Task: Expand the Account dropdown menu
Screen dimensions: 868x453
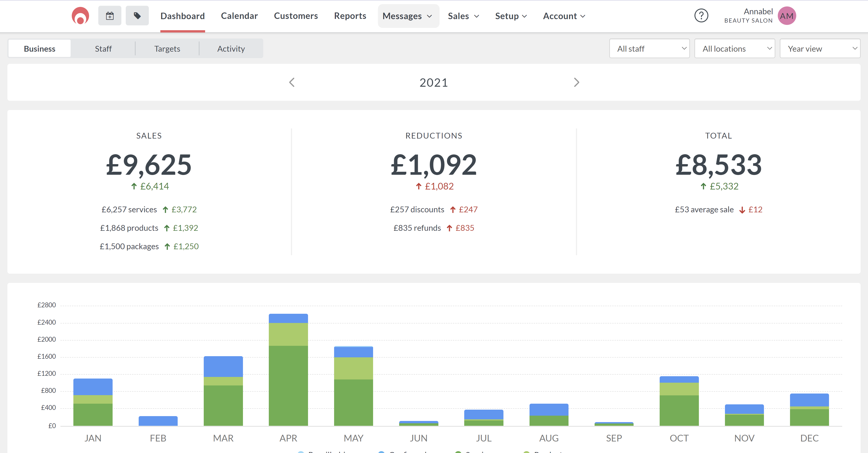Action: point(564,16)
